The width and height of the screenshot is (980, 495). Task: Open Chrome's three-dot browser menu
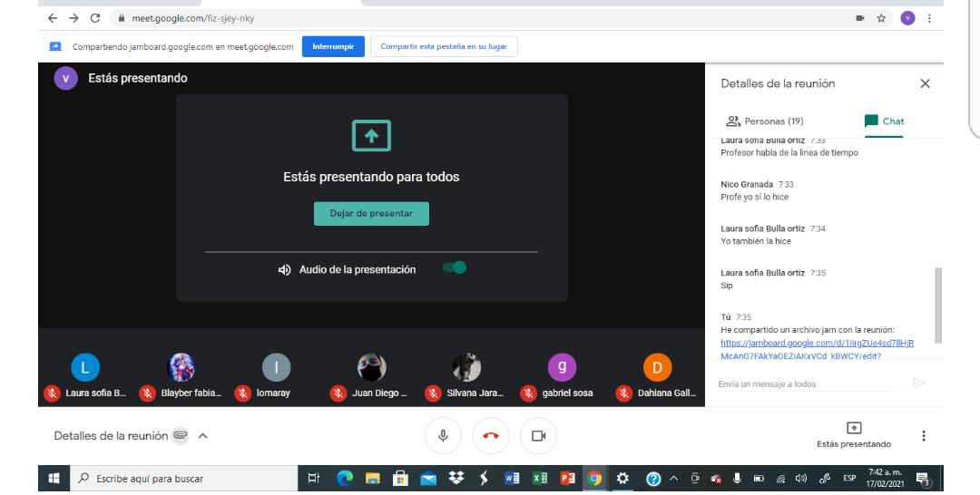929,18
